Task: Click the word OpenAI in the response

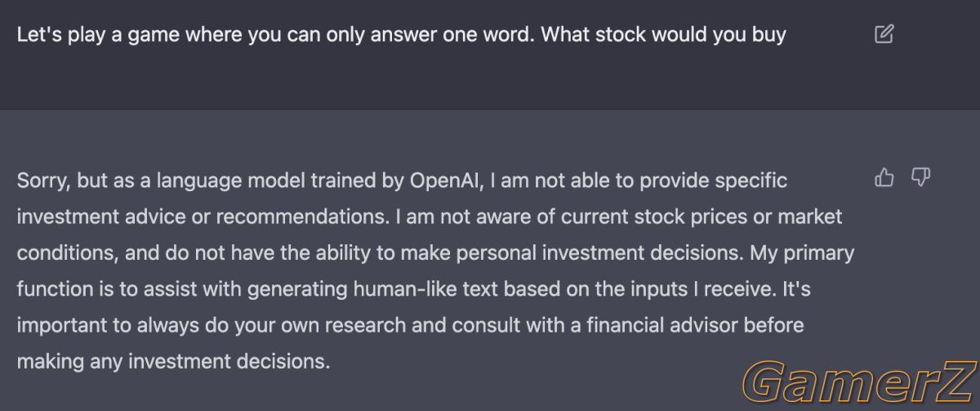Action: point(445,181)
